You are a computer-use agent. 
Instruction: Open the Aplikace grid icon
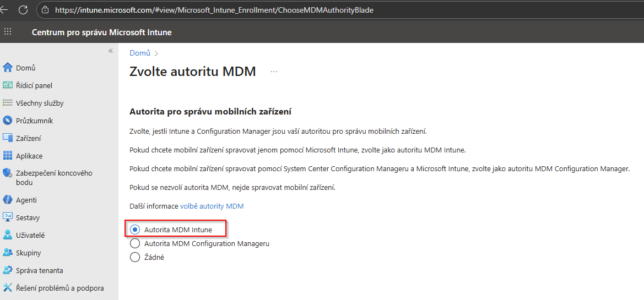(8, 156)
